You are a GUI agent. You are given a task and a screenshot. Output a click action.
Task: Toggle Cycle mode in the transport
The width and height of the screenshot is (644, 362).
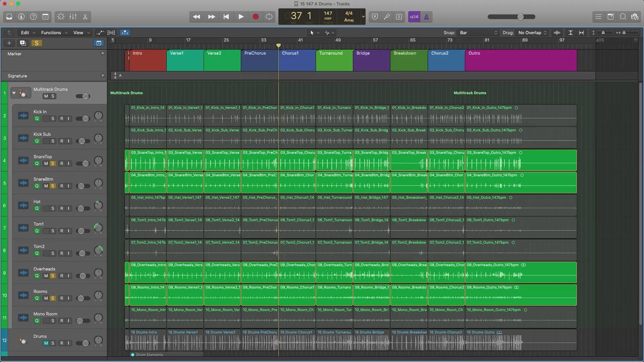pos(269,17)
